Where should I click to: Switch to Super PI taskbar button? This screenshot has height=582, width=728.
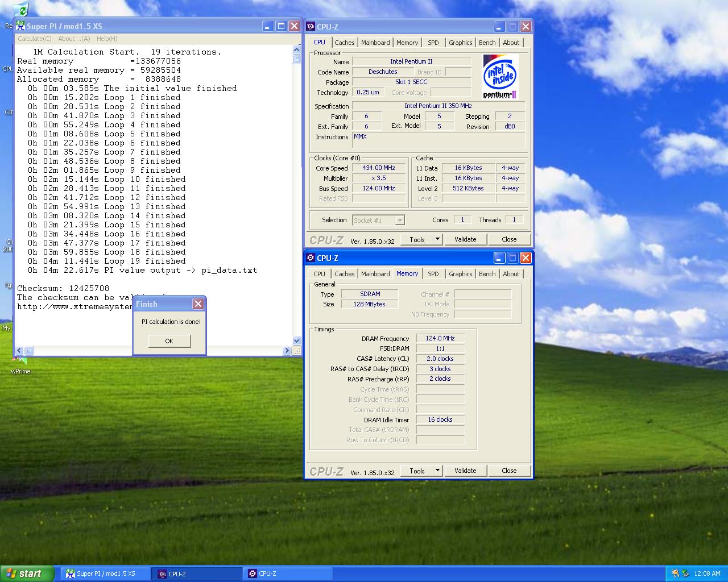(x=106, y=573)
